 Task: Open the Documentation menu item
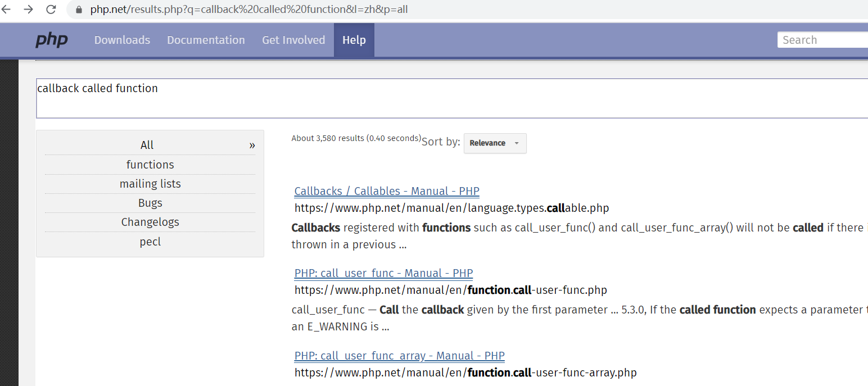pos(206,40)
